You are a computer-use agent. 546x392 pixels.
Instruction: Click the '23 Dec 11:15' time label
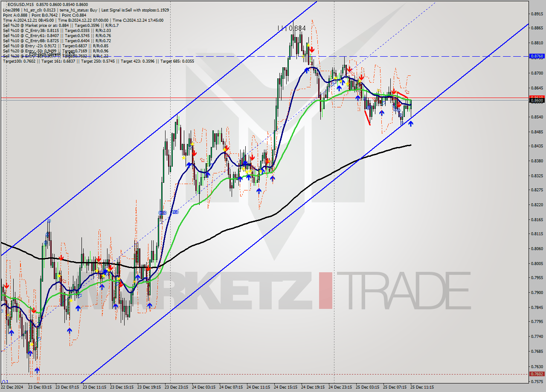(94, 387)
